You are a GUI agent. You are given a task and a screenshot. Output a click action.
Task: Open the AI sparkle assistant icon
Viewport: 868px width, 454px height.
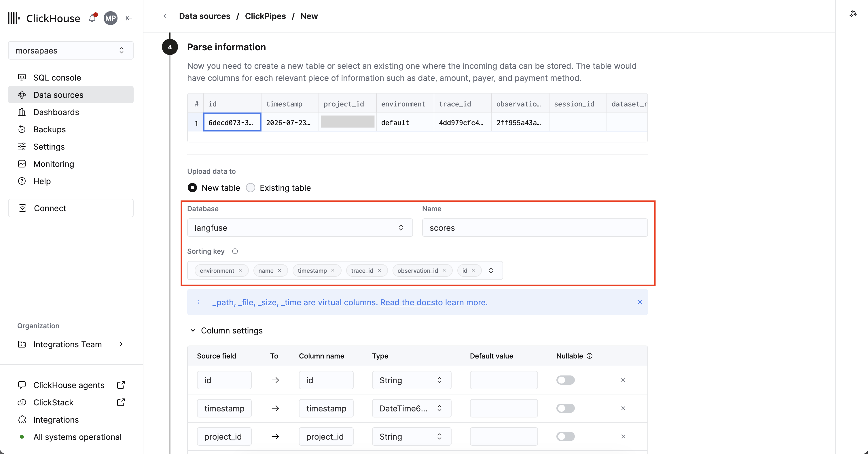[x=853, y=14]
